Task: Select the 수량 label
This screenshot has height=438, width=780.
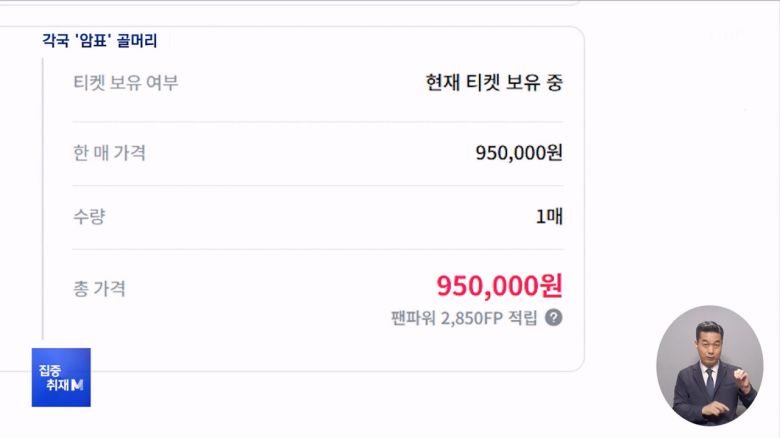Action: coord(89,217)
